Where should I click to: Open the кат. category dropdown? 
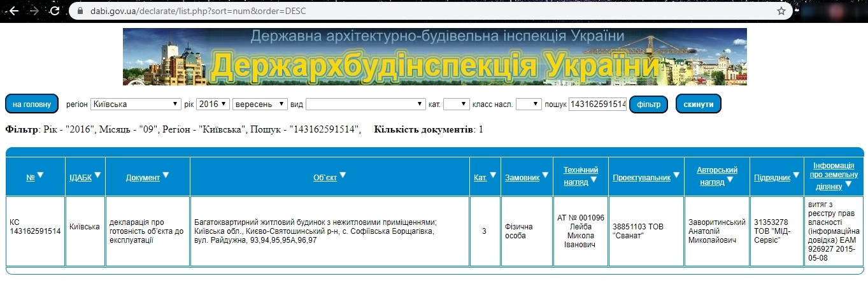coord(456,104)
